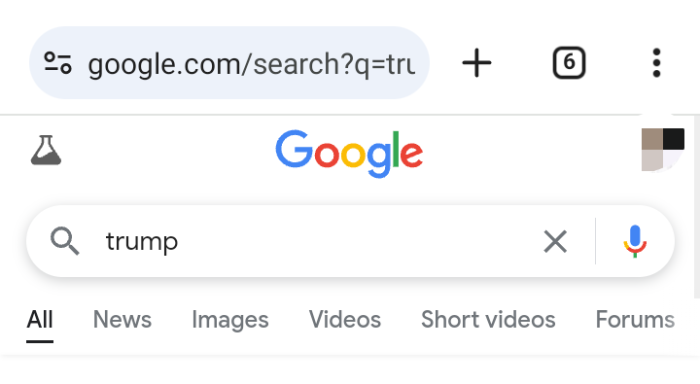Select the google.com/search URL text
The width and height of the screenshot is (700, 384).
251,64
